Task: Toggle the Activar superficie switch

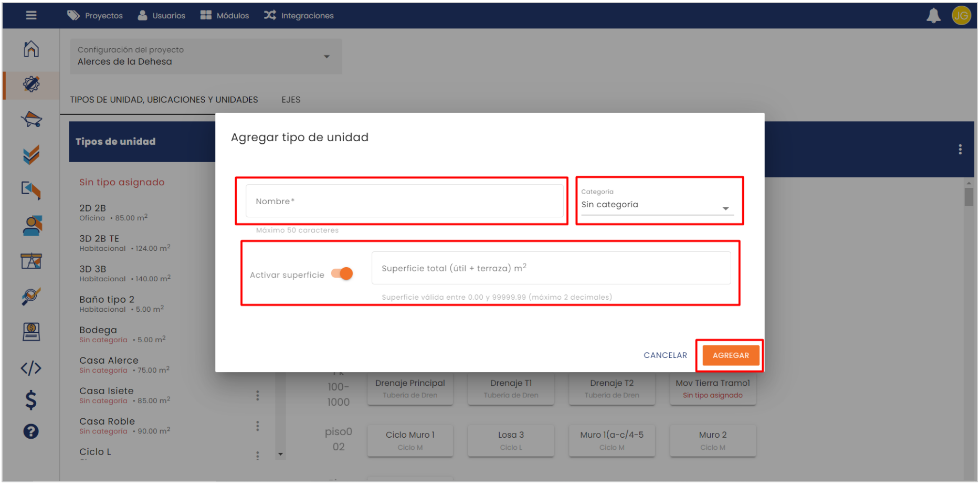Action: point(342,274)
